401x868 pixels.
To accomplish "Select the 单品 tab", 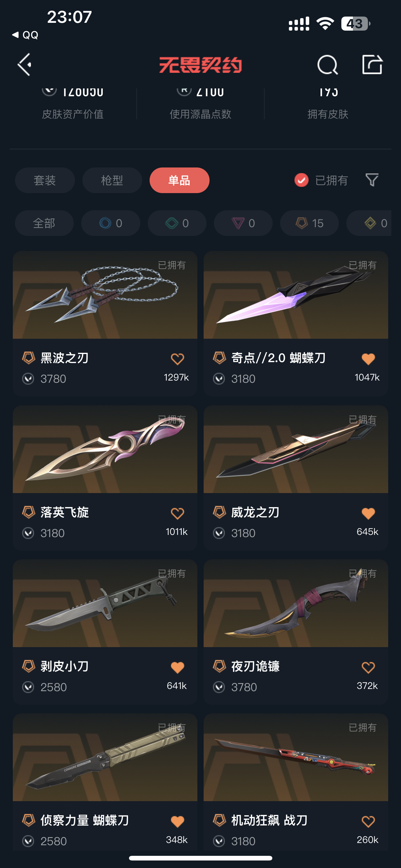I will pos(180,180).
